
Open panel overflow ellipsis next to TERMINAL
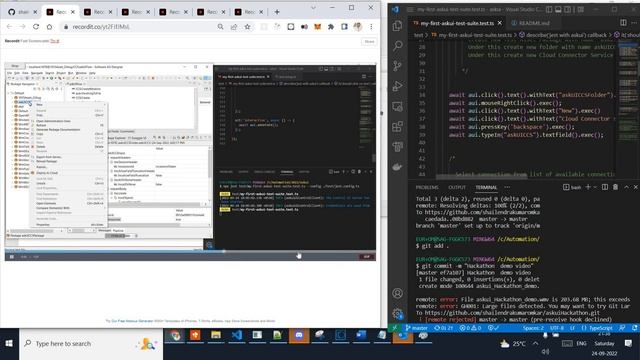click(507, 187)
